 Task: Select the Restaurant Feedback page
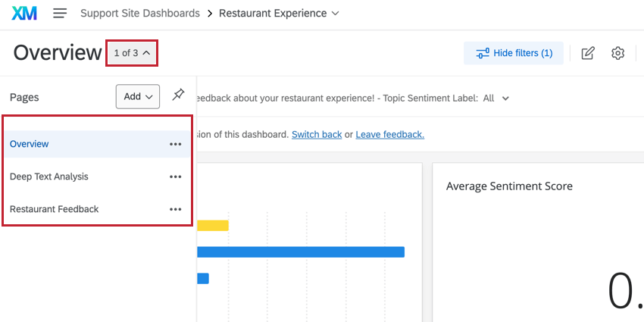point(55,209)
